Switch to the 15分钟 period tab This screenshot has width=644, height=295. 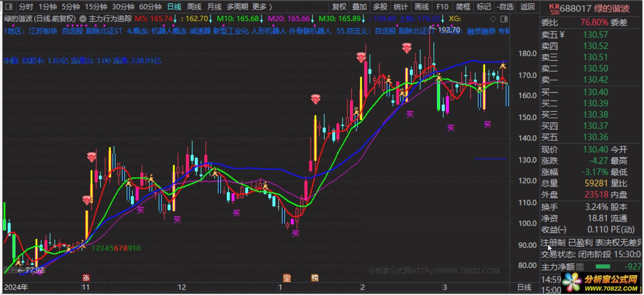pos(96,7)
